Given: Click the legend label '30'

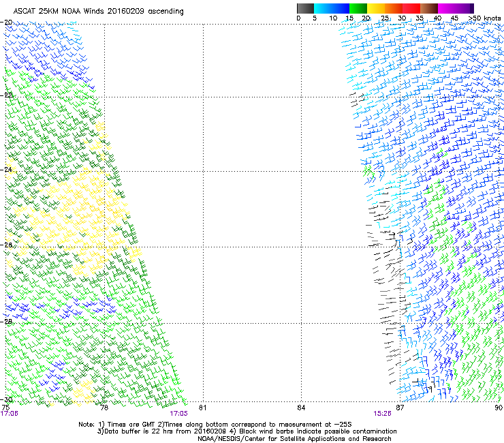Looking at the screenshot, I should pyautogui.click(x=402, y=18).
